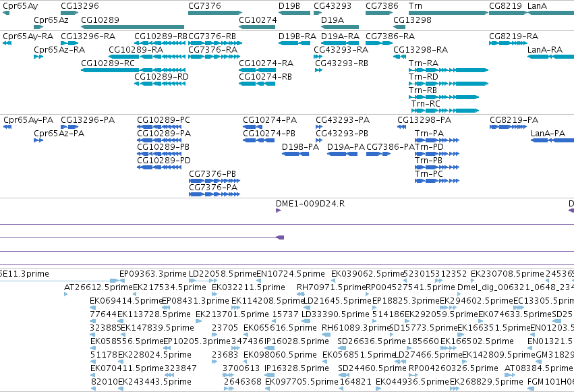Click transcript CG8219-RA label
Screen dimensions: 574x392
point(513,36)
